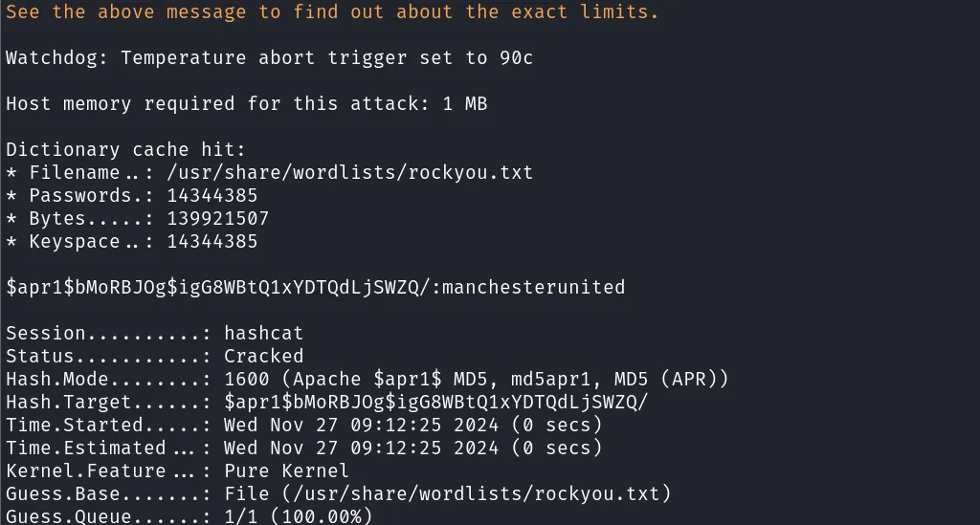Click the Passwords count 14344385
Screen dimensions: 980x525
[x=212, y=195]
